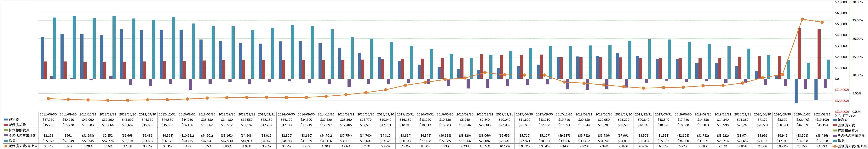Select the ($19,100) net income cell
This screenshot has height=149, width=868.
[x=822, y=120]
